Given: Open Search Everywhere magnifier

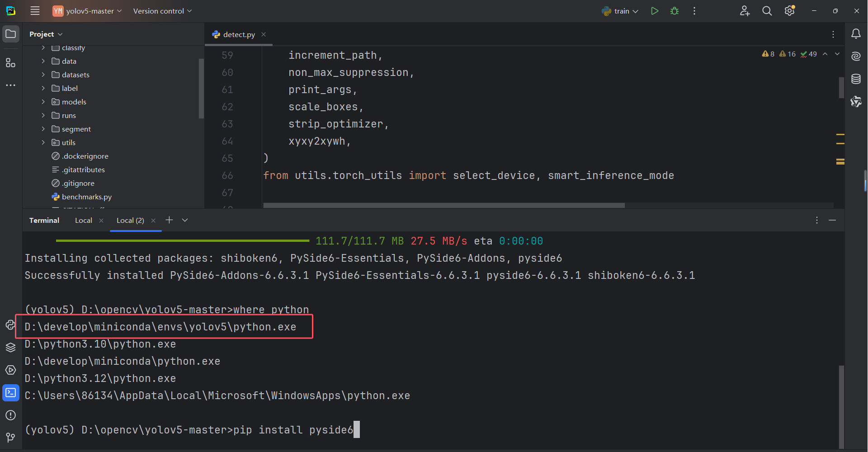Looking at the screenshot, I should [767, 10].
